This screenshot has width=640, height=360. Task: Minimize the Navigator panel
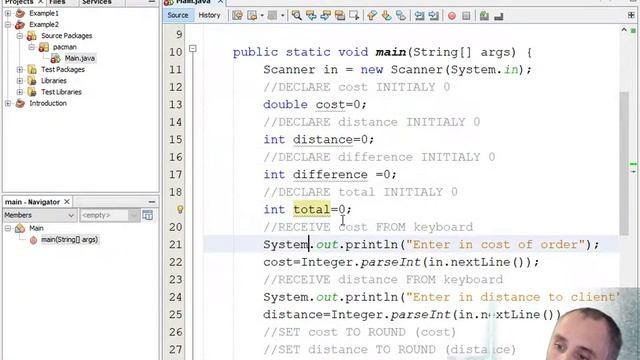click(x=152, y=202)
